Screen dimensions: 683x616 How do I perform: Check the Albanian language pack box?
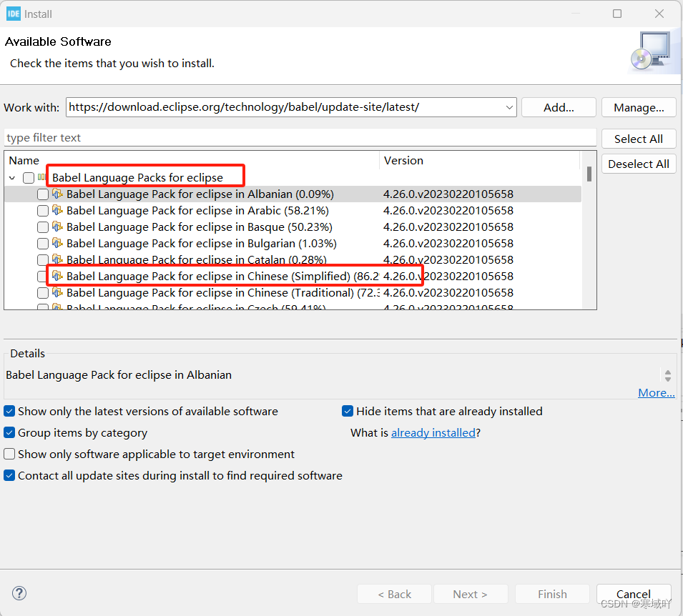(43, 194)
